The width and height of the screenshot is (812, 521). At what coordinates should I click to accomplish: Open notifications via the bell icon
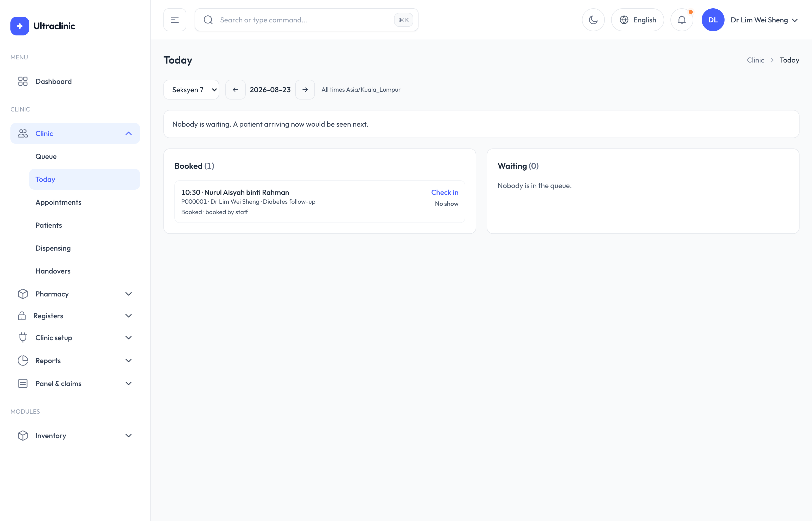coord(682,20)
